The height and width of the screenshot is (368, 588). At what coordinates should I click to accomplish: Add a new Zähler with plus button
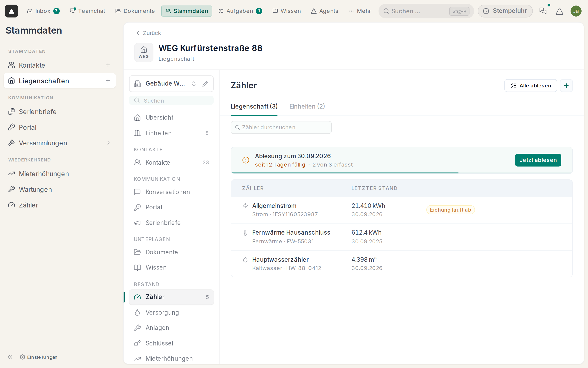(566, 86)
